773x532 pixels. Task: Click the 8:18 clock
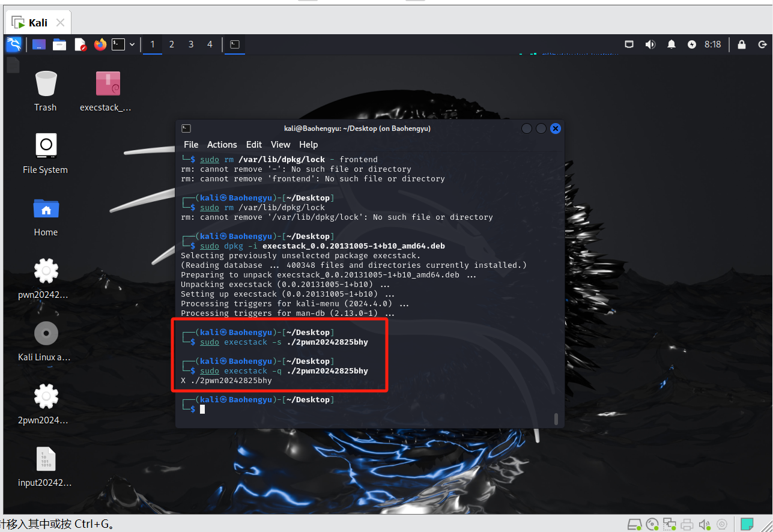713,44
